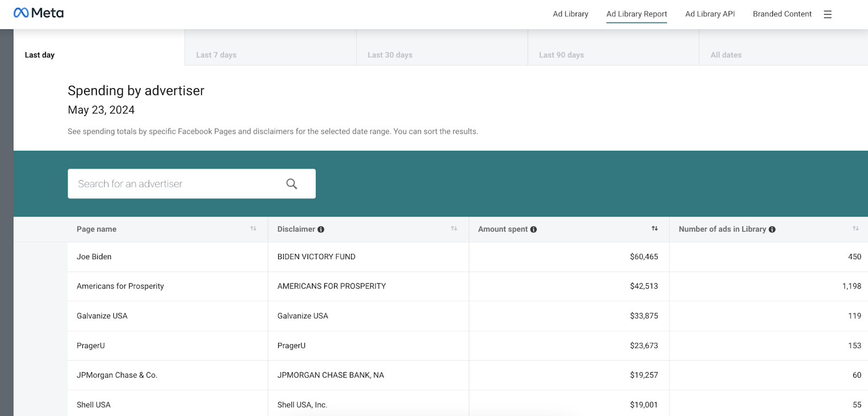Open Disclaimer info icon
The width and height of the screenshot is (868, 416).
321,229
